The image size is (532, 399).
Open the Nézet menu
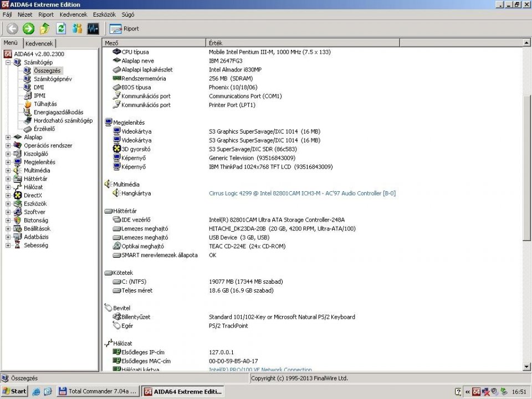tap(25, 14)
